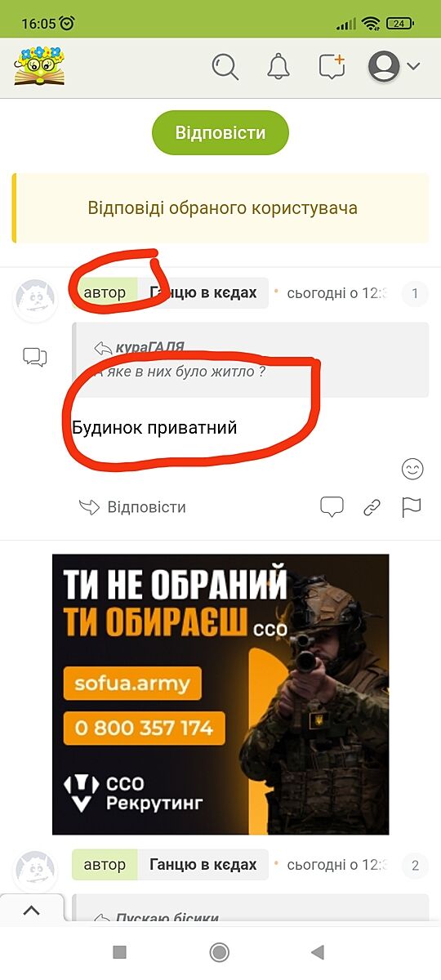This screenshot has width=441, height=980.
Task: Open the dialogue icon left of the first post
Action: pyautogui.click(x=35, y=357)
